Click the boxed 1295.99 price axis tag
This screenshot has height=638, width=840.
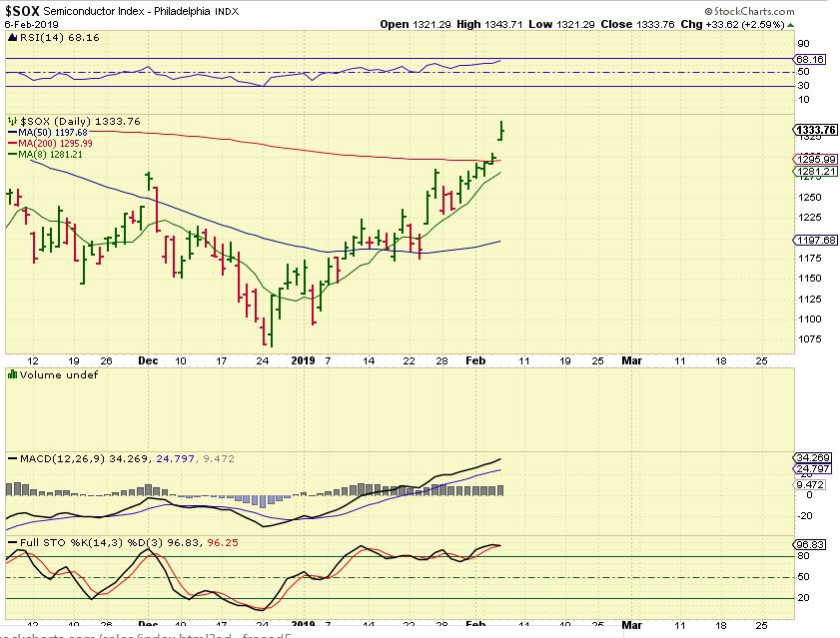point(815,160)
